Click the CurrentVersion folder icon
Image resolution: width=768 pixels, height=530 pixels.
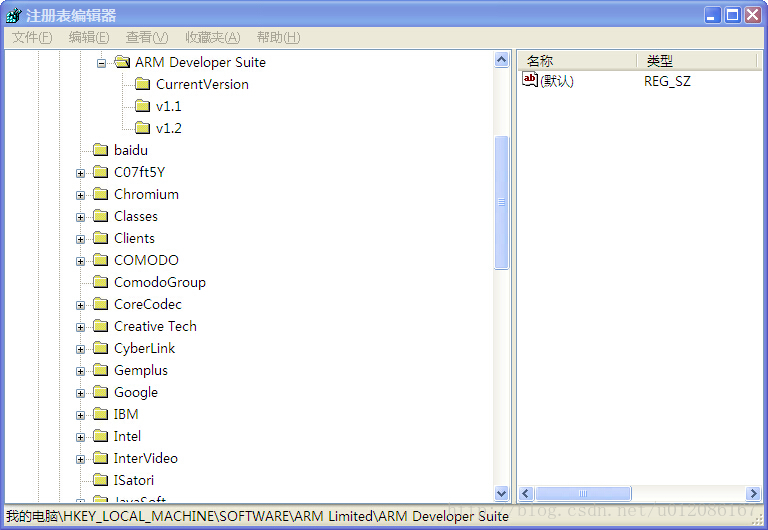(142, 84)
